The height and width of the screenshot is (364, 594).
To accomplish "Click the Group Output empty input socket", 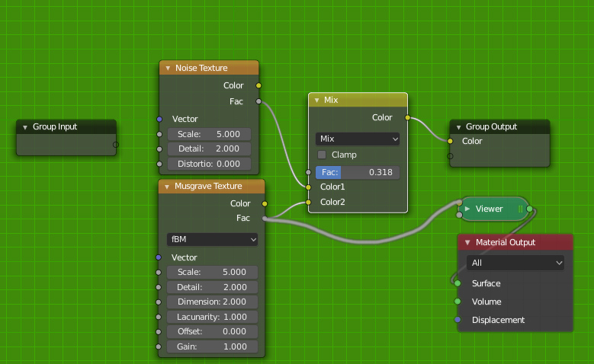I will 450,156.
